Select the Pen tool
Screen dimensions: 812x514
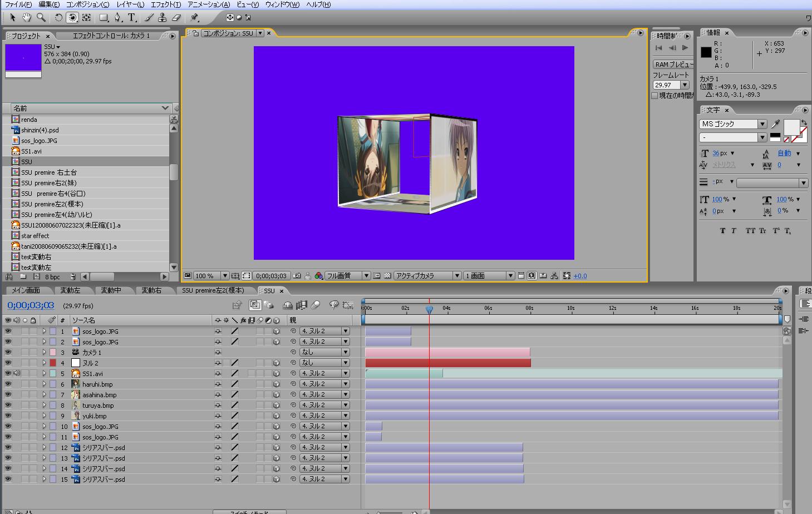(x=118, y=18)
